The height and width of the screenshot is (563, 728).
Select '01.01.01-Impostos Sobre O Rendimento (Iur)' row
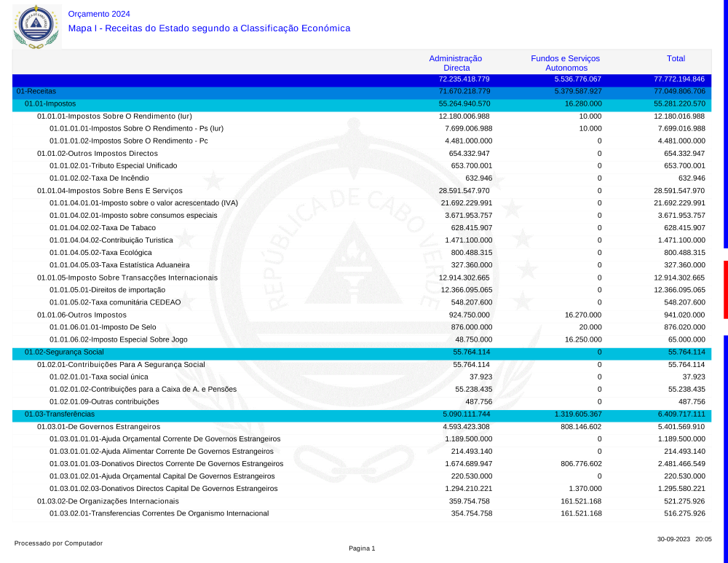[114, 117]
